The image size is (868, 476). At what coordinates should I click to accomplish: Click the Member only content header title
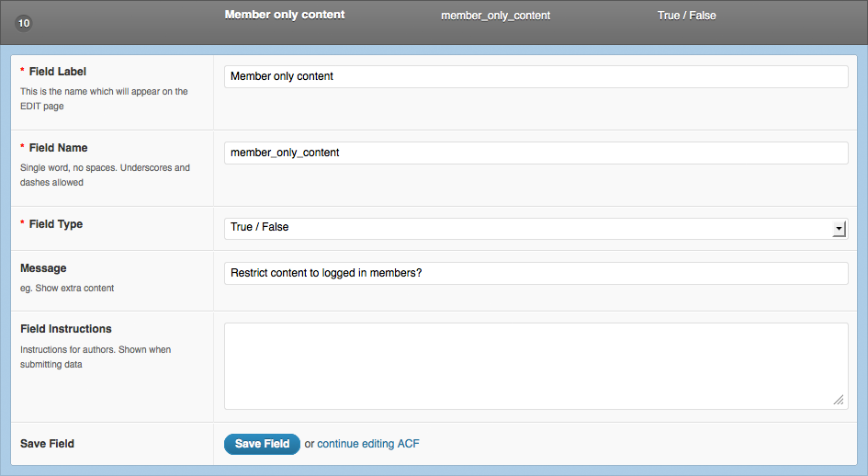click(285, 15)
